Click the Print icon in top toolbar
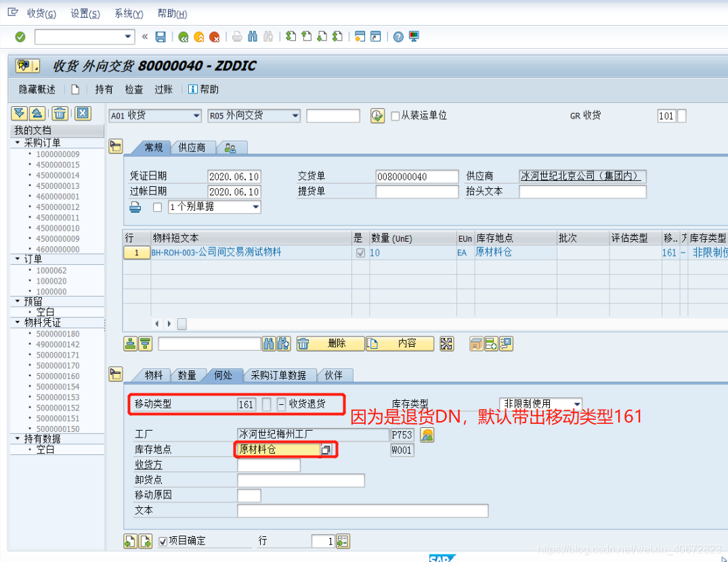The width and height of the screenshot is (728, 562). click(x=237, y=36)
